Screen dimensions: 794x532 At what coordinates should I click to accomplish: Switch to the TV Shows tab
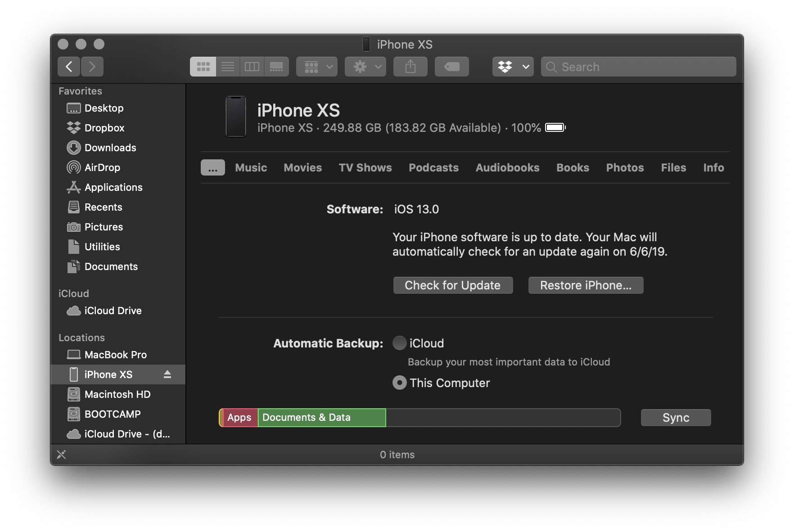tap(365, 167)
